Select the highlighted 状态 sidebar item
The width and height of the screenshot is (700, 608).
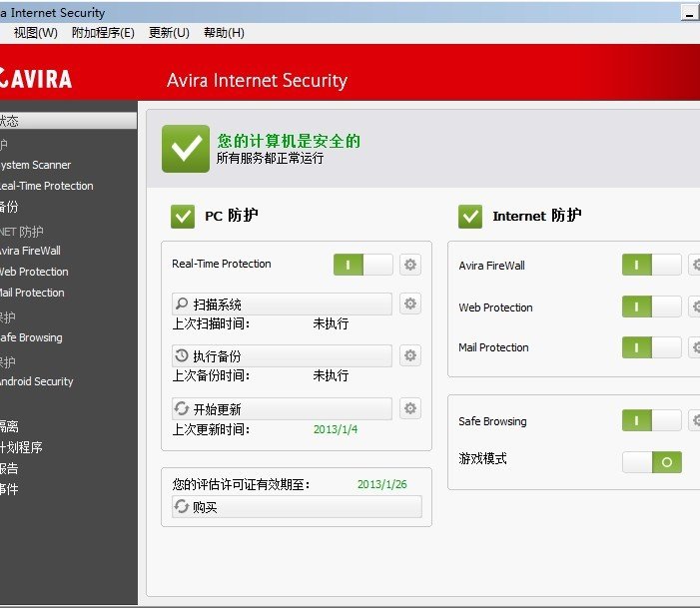tap(68, 121)
